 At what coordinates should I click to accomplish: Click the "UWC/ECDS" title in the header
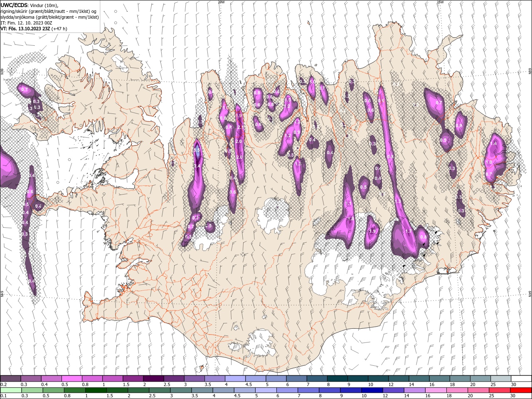(14, 5)
